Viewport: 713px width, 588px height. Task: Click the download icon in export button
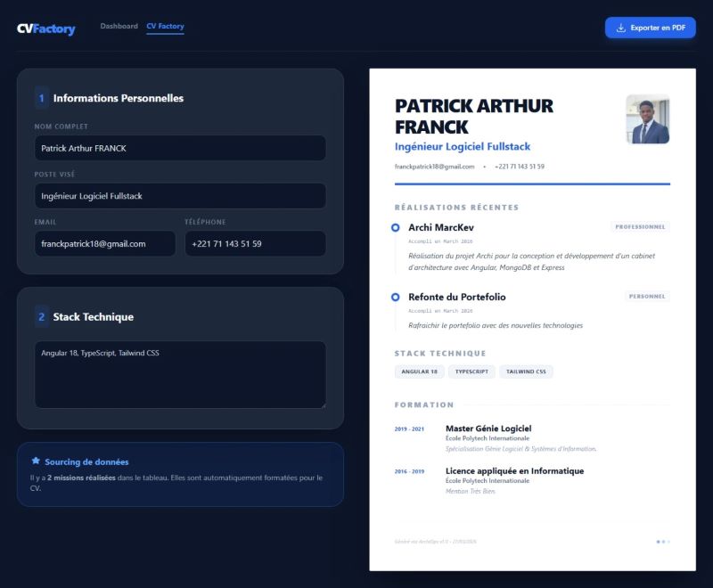620,28
